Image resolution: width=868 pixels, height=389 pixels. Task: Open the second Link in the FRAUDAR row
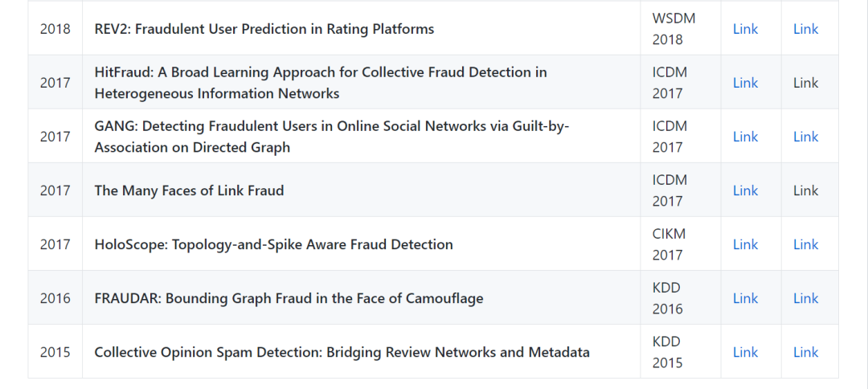point(805,298)
